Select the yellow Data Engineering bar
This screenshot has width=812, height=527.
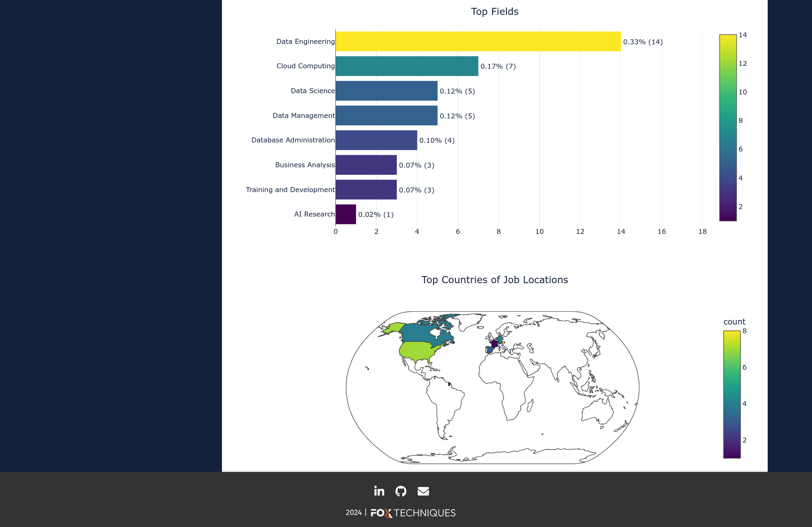click(478, 41)
